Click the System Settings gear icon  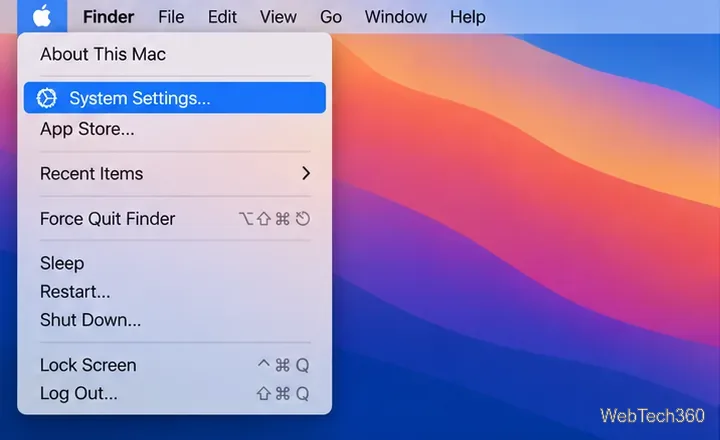pos(46,98)
